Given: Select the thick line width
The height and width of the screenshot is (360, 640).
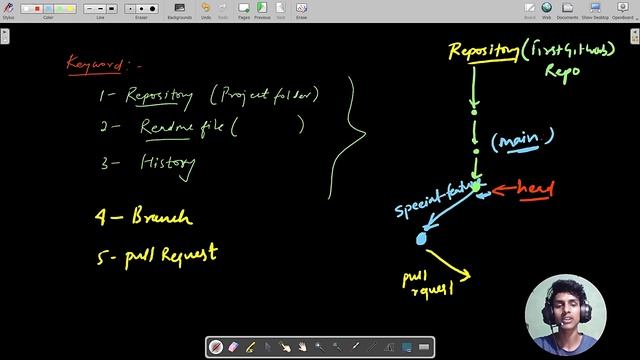Looking at the screenshot, I should (111, 9).
